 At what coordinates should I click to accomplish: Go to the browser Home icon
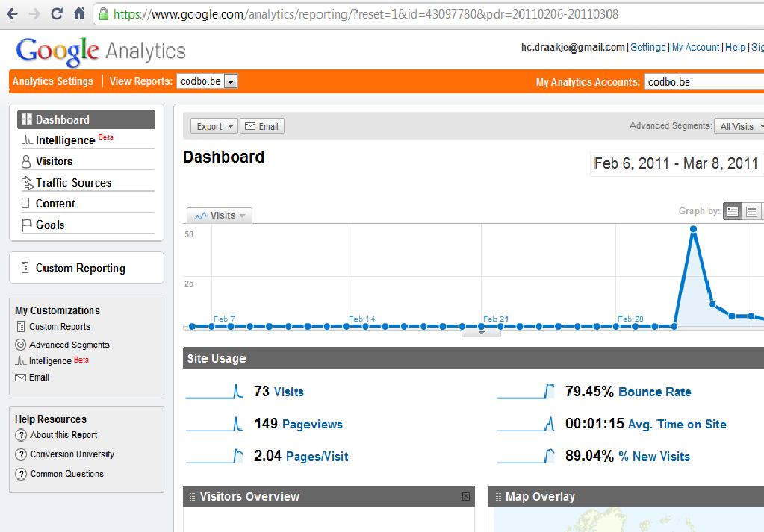click(x=79, y=13)
